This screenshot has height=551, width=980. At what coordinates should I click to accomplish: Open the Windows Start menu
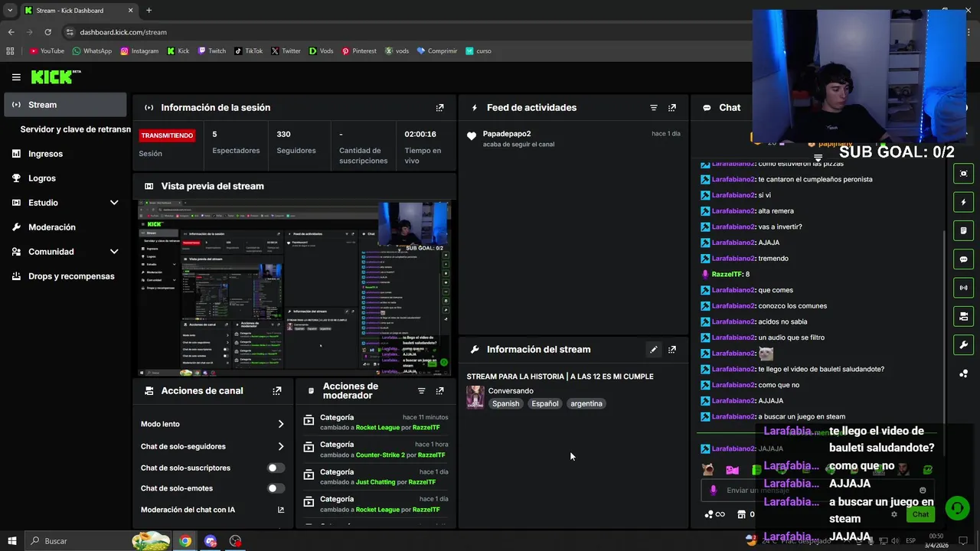(11, 541)
